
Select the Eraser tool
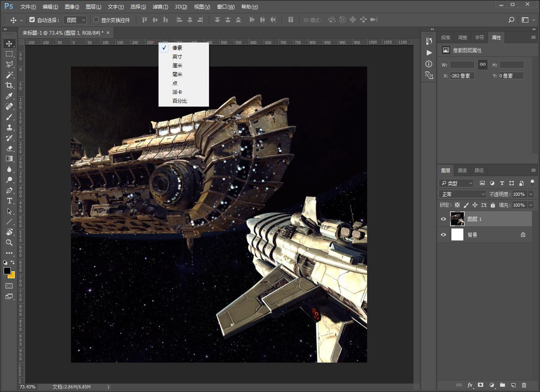(9, 148)
